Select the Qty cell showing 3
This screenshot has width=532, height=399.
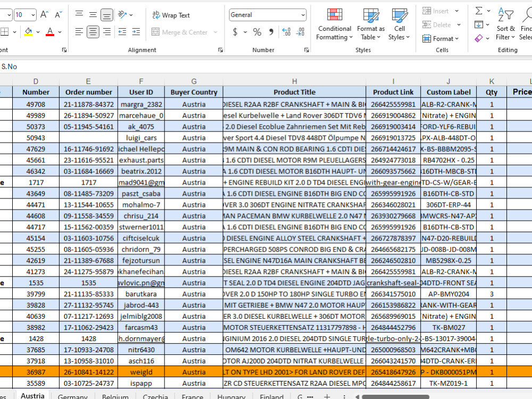(492, 294)
